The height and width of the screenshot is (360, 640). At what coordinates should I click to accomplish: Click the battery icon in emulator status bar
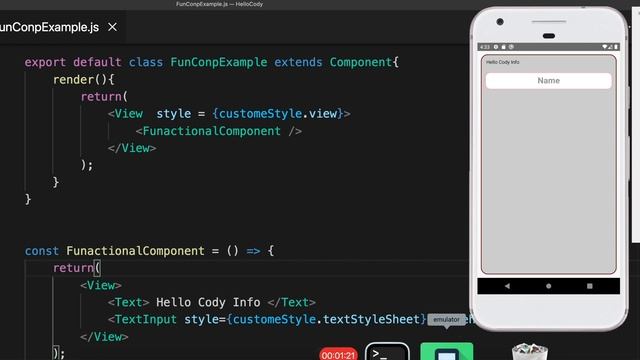point(616,47)
